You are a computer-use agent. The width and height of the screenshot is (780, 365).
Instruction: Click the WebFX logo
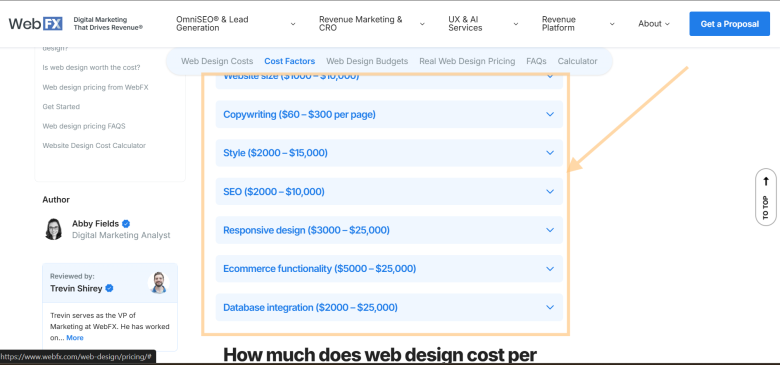coord(35,23)
